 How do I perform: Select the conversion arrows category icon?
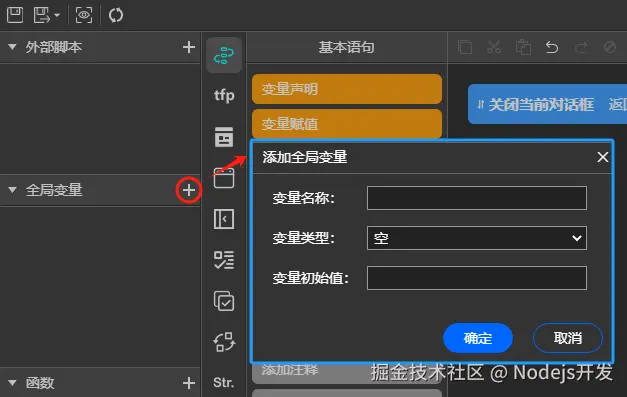(224, 342)
